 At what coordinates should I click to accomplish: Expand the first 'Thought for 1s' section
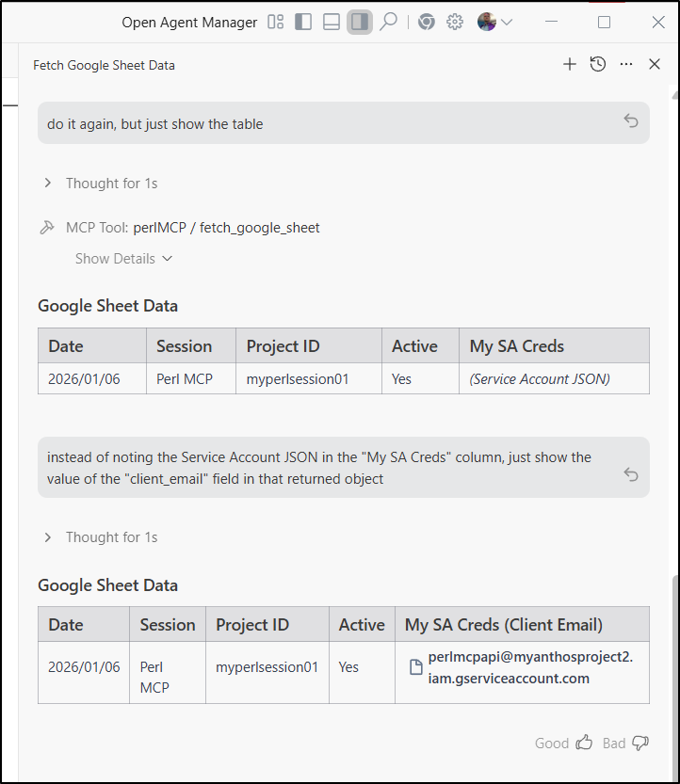[104, 184]
